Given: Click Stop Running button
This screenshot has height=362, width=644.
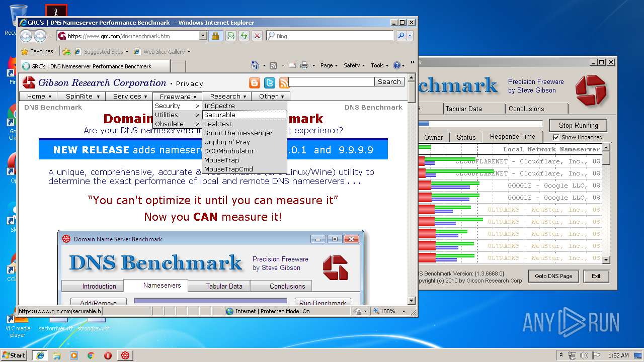Looking at the screenshot, I should (578, 125).
